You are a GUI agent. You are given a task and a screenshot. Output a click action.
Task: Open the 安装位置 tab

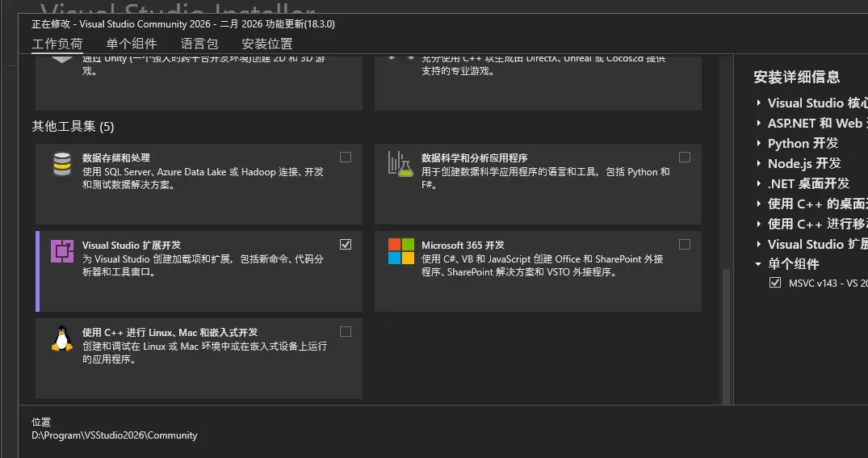266,43
